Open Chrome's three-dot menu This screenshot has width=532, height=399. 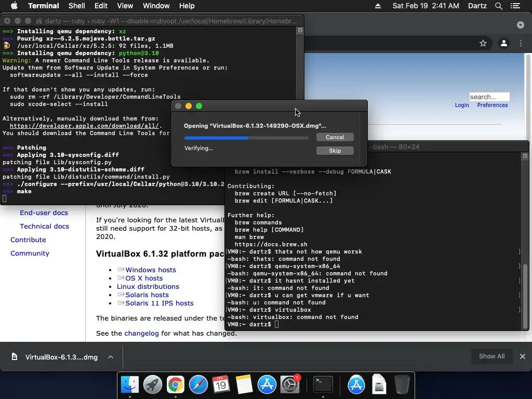click(x=521, y=43)
